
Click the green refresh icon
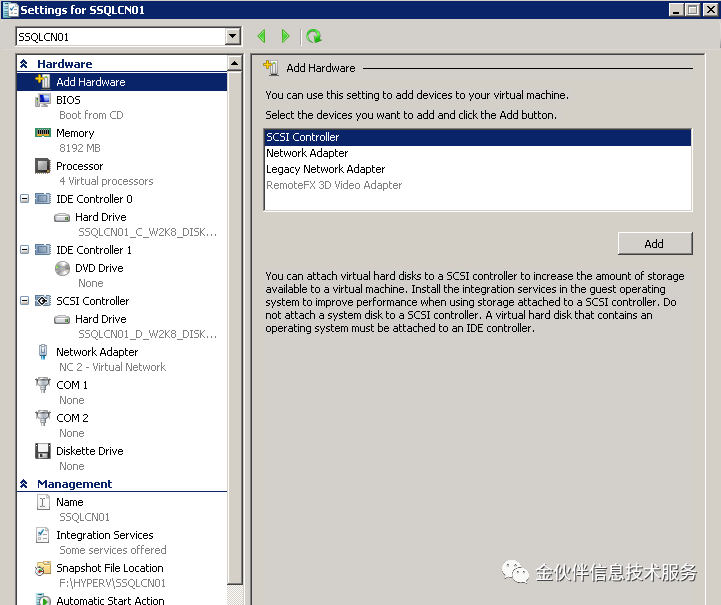314,36
